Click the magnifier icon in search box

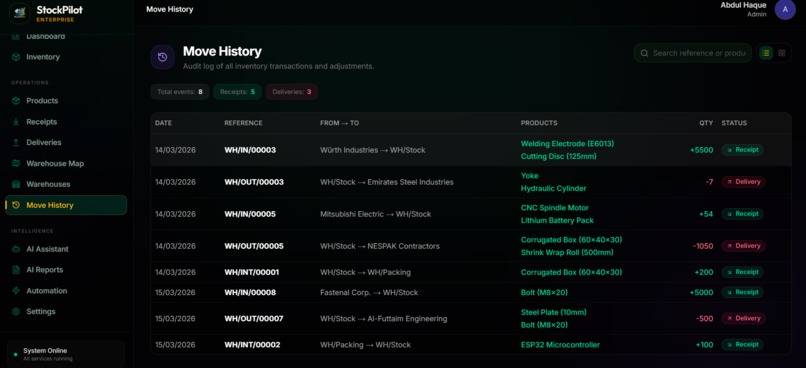pos(644,53)
